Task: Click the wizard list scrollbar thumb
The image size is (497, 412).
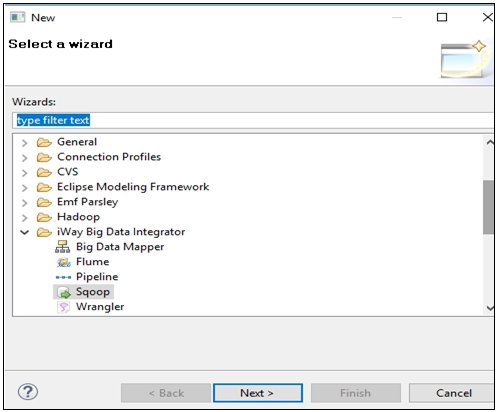Action: click(x=488, y=207)
